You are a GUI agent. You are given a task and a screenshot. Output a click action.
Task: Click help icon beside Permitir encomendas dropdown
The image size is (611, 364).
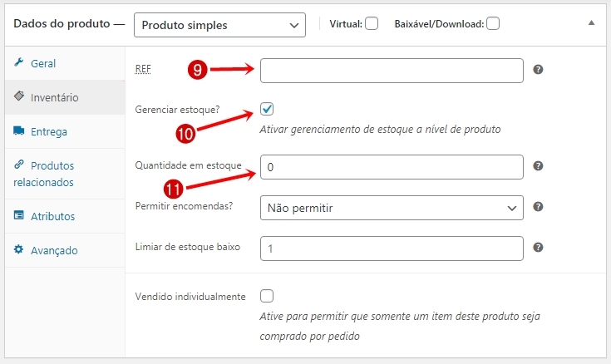[538, 207]
